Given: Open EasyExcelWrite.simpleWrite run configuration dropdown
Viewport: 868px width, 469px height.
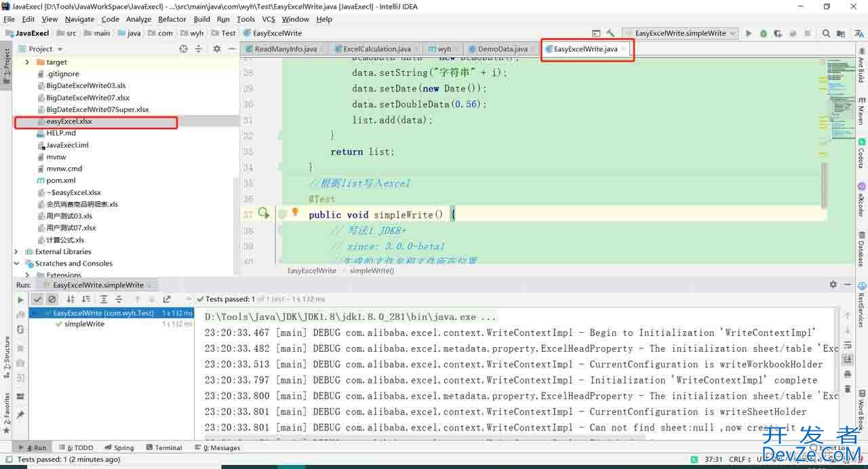Looking at the screenshot, I should pos(680,33).
